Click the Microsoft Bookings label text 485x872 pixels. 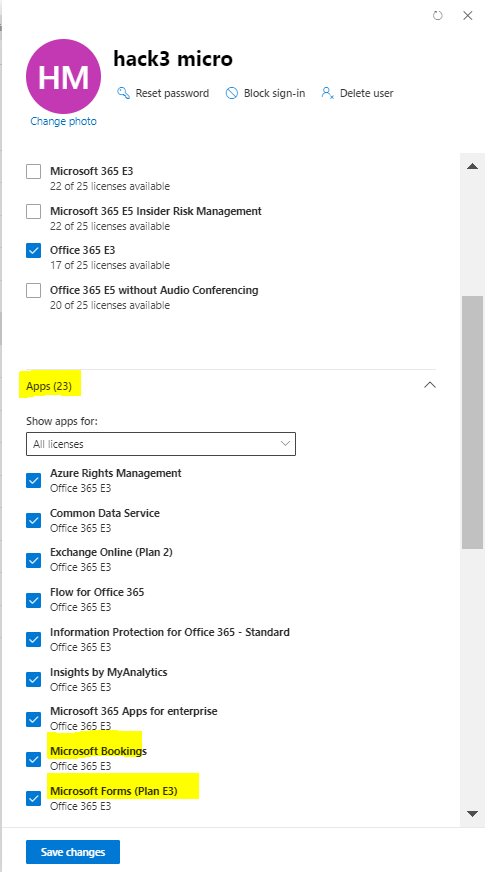click(98, 751)
